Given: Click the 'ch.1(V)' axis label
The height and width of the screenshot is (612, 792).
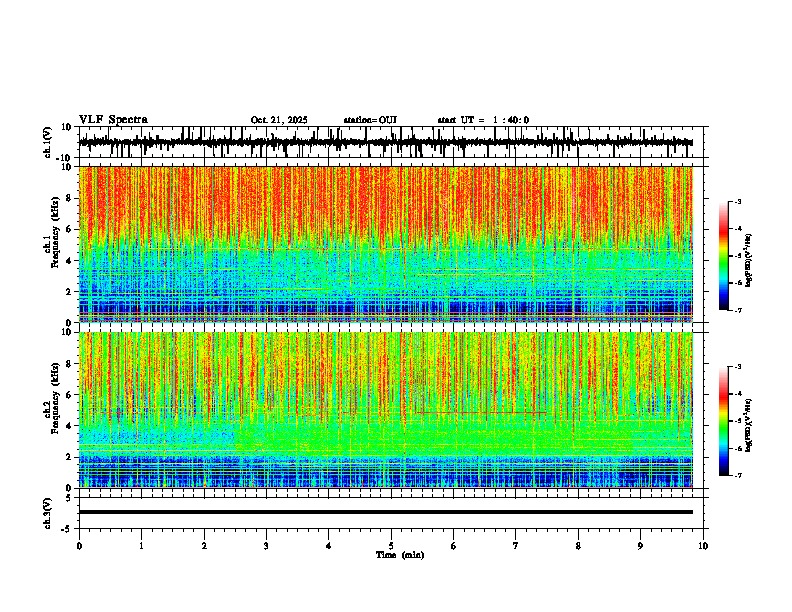Looking at the screenshot, I should 48,142.
